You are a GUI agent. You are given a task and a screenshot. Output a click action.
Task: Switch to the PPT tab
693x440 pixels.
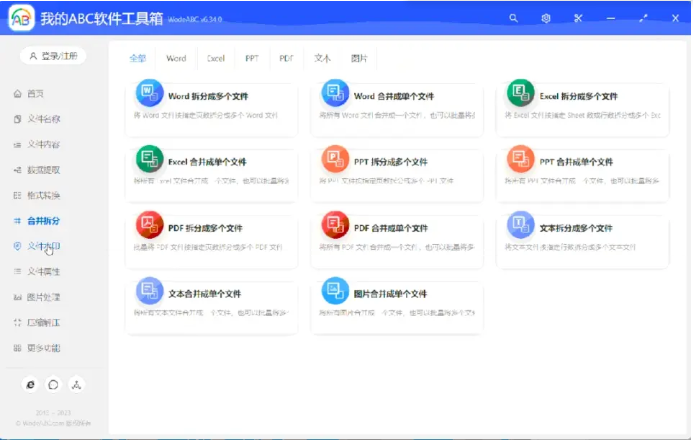(252, 58)
